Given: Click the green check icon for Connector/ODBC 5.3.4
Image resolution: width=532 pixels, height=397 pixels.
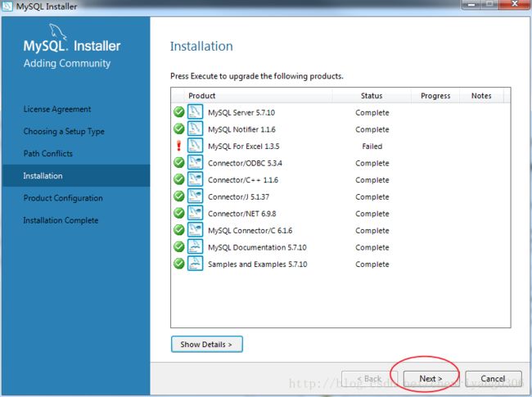Looking at the screenshot, I should 178,163.
